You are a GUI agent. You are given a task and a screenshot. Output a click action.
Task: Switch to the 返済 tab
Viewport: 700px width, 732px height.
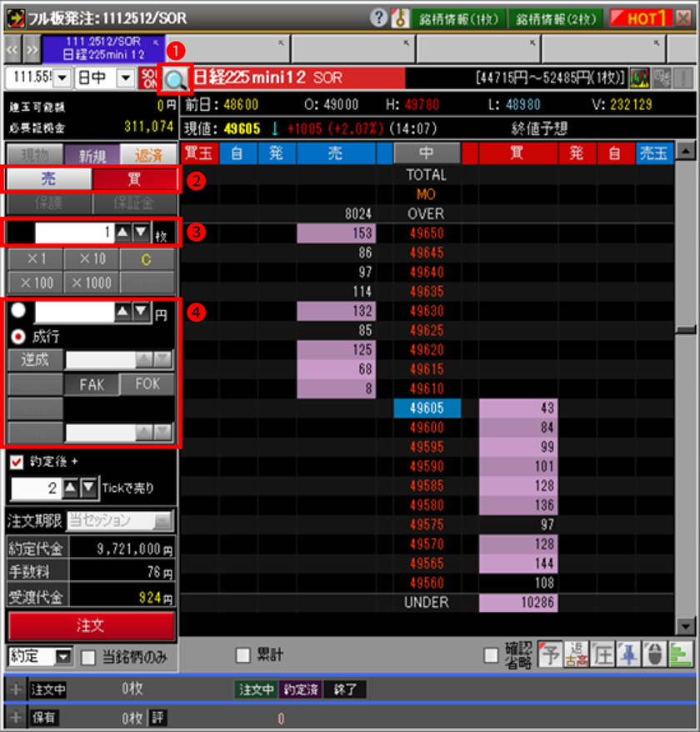pyautogui.click(x=147, y=155)
